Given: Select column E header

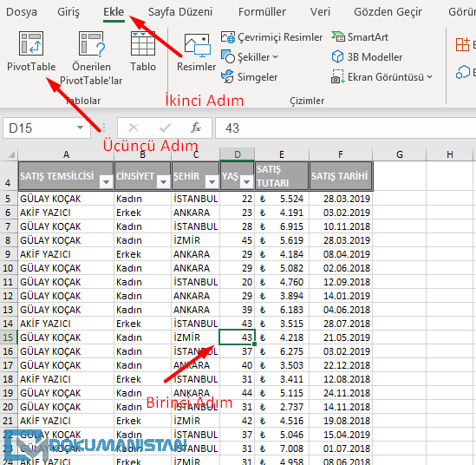Looking at the screenshot, I should tap(282, 154).
